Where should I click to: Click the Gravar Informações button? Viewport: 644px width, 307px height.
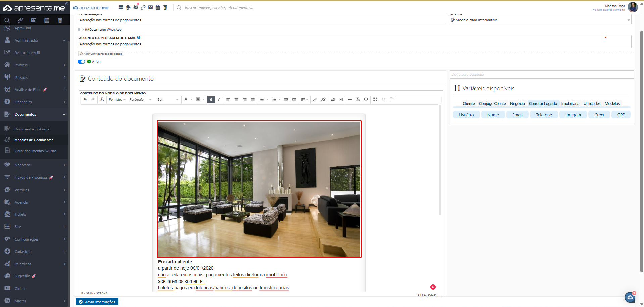[97, 302]
